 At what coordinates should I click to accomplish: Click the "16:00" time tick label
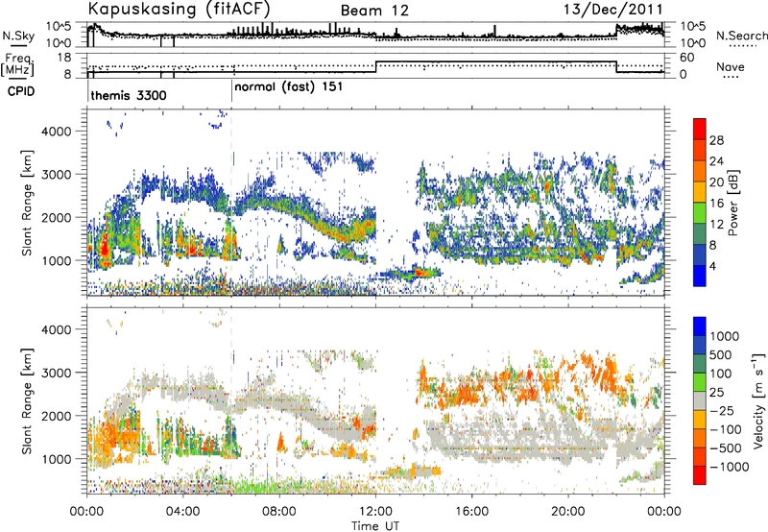coord(471,512)
